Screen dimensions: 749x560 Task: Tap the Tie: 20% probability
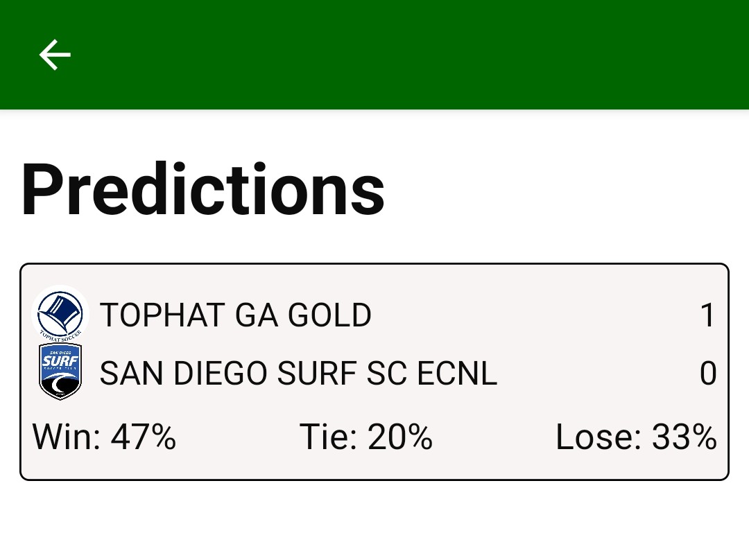click(366, 437)
